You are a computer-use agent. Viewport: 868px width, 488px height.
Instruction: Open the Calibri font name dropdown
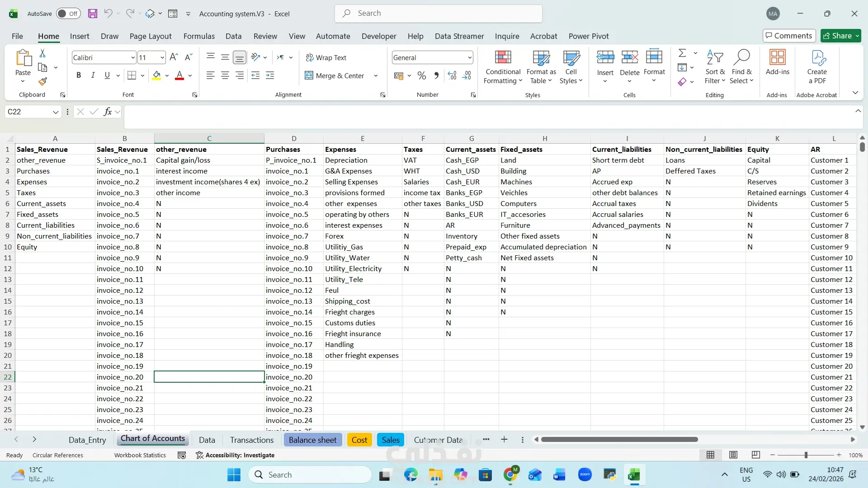[133, 57]
